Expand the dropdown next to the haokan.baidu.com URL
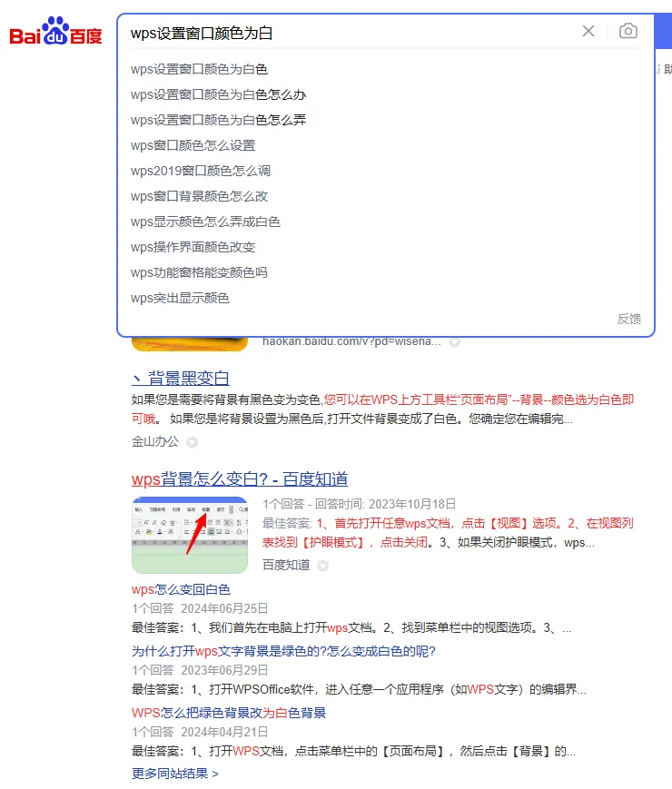Screen dimensions: 672x789 click(x=455, y=342)
